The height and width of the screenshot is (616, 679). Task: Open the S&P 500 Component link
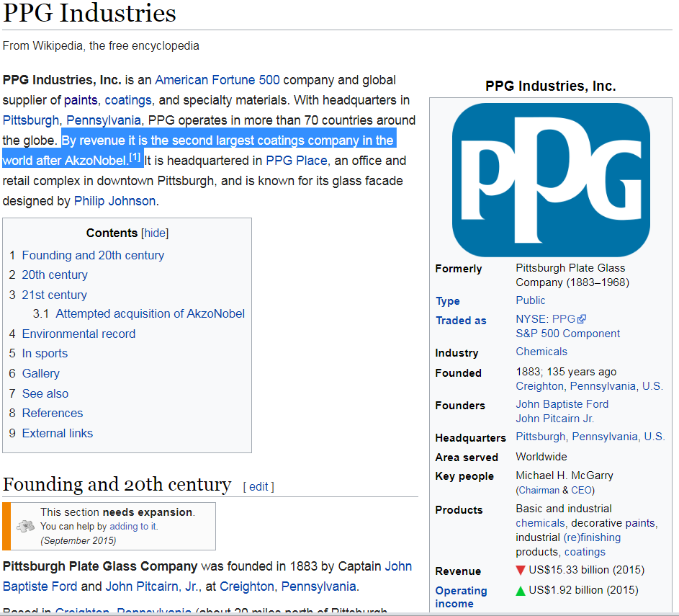pos(567,334)
